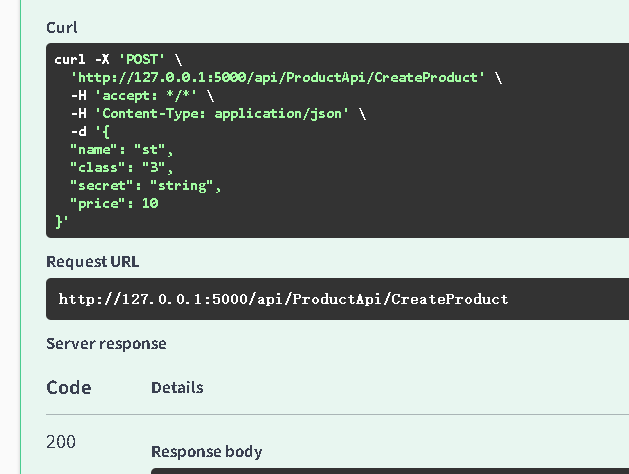Click the "class": "3" line
This screenshot has height=474, width=629.
(121, 168)
